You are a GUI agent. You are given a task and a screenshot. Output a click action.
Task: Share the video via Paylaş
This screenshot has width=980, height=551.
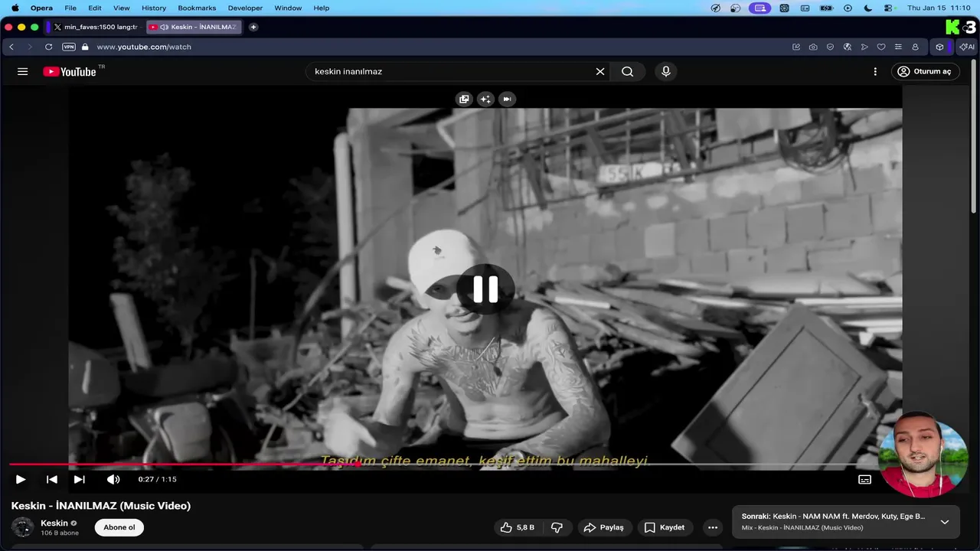click(x=604, y=527)
